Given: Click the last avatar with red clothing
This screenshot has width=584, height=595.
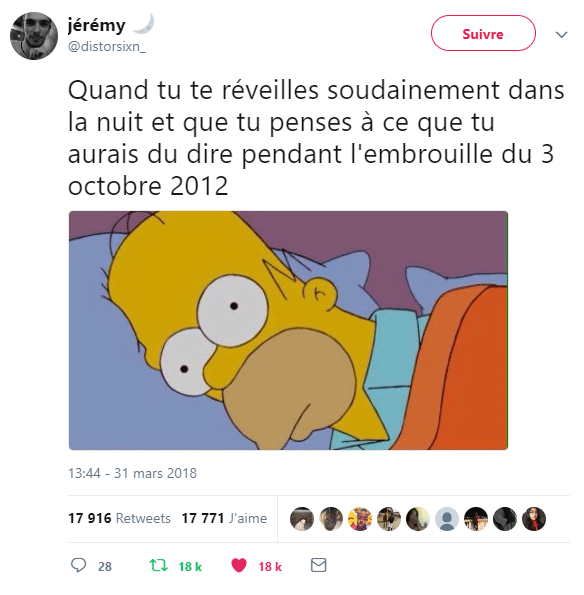Looking at the screenshot, I should pos(534,519).
